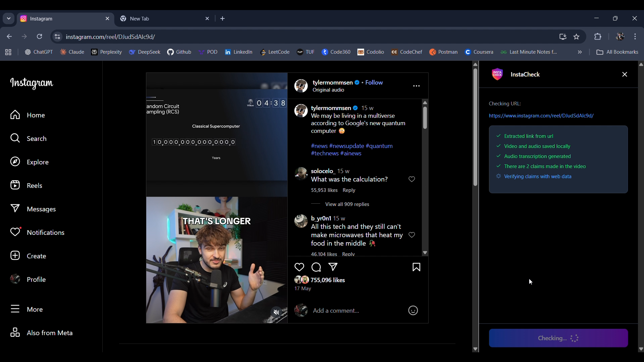Viewport: 644px width, 362px height.
Task: Click the InstaCheck logo
Action: (497, 74)
